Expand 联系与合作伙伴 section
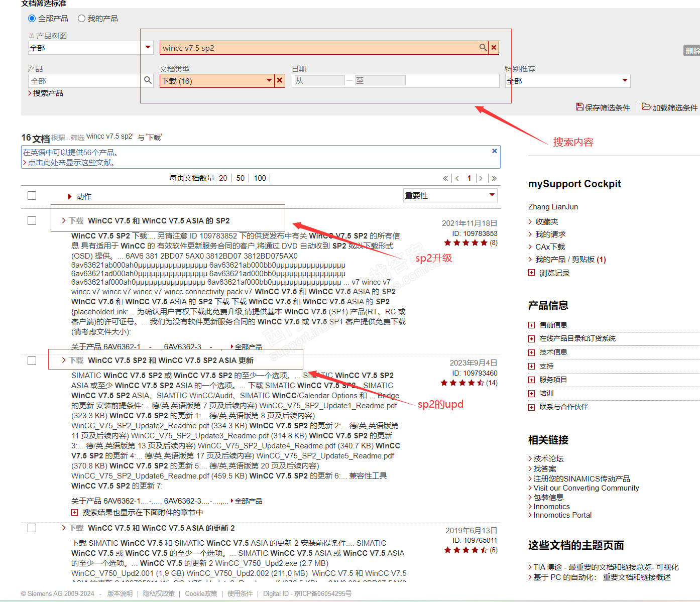The image size is (700, 602). (531, 407)
